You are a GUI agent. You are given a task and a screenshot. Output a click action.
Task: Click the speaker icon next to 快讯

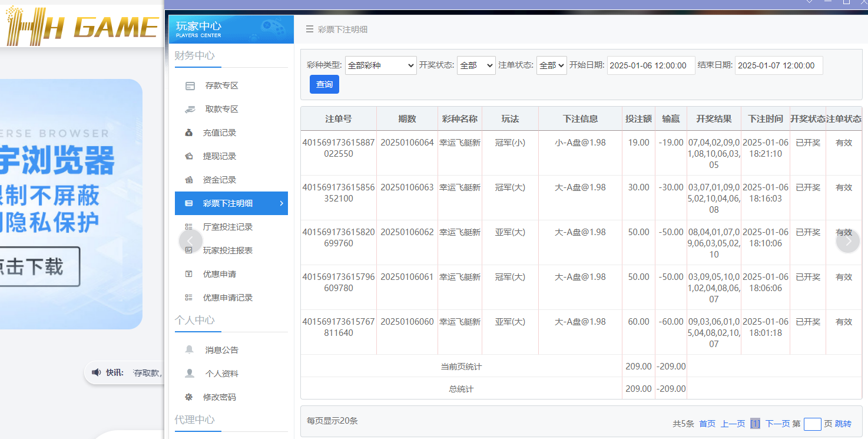[97, 371]
